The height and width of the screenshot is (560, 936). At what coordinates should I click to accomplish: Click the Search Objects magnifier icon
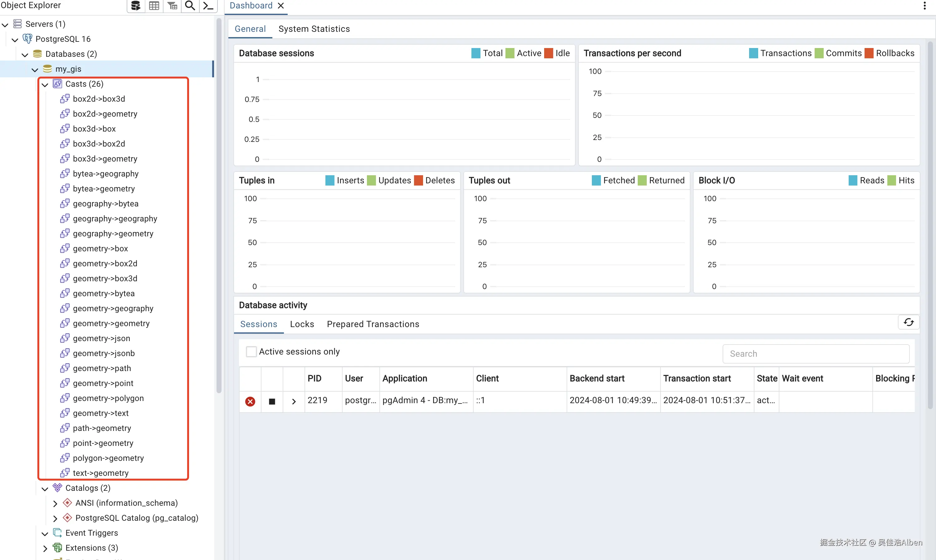(190, 6)
